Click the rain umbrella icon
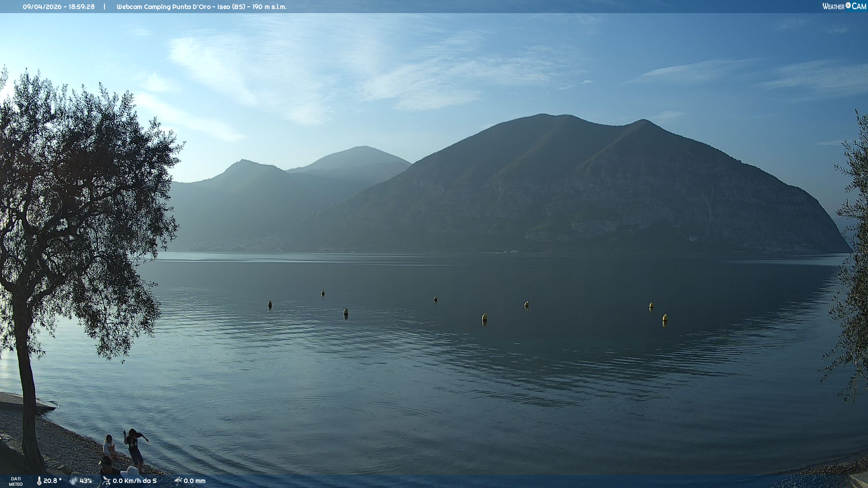The height and width of the screenshot is (488, 868). point(178,481)
